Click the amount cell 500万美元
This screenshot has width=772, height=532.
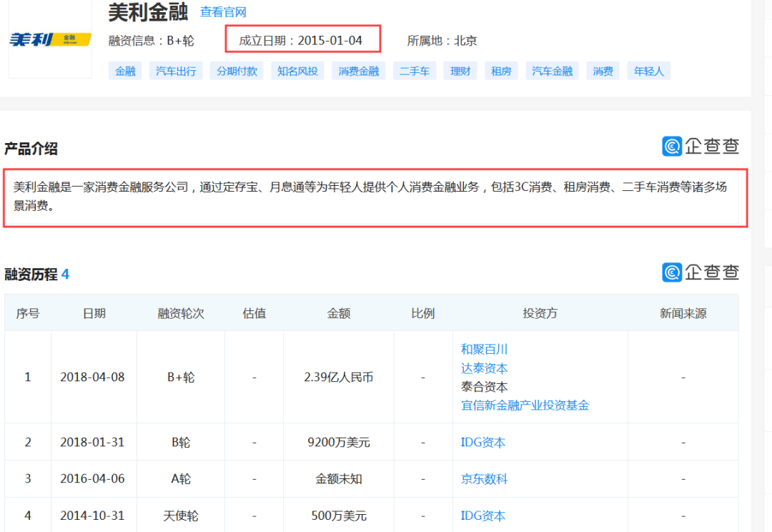click(x=339, y=516)
